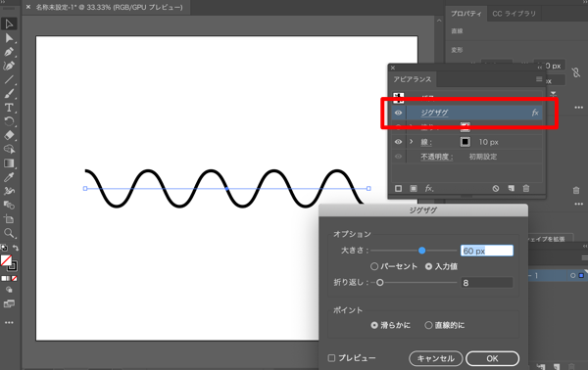The width and height of the screenshot is (588, 370).
Task: Close the 名称未設定-1 document tab
Action: click(28, 7)
